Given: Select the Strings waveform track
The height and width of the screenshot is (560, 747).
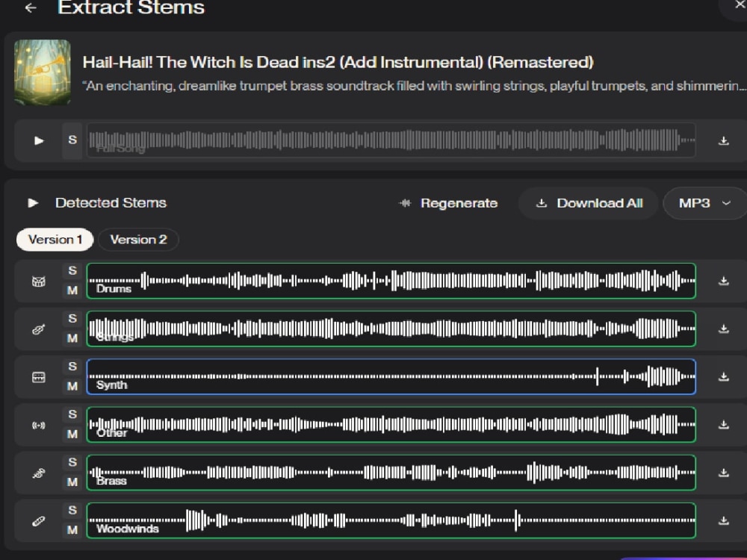Looking at the screenshot, I should (x=391, y=329).
